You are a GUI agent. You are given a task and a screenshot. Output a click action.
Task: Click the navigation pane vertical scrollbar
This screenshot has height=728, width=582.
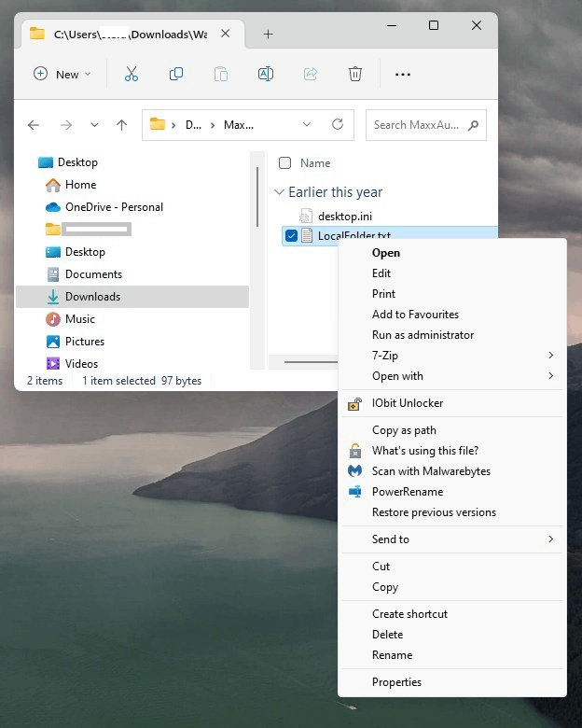tap(257, 197)
